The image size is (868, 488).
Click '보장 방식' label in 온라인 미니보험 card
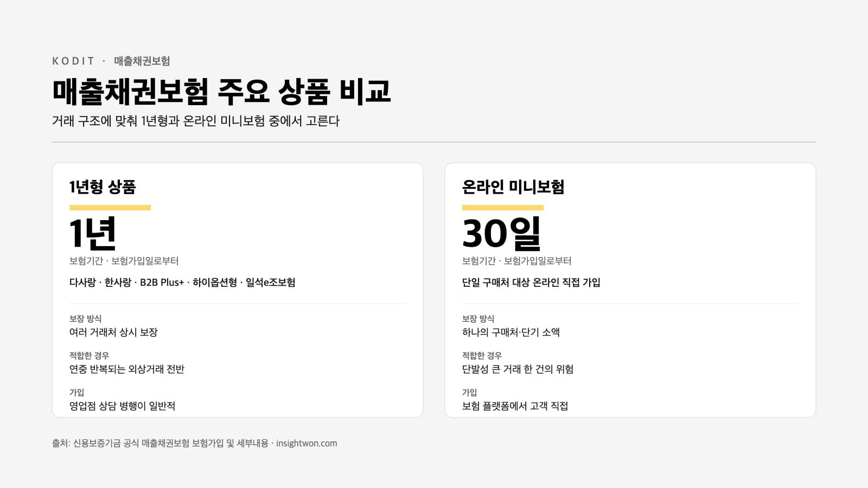click(x=478, y=319)
